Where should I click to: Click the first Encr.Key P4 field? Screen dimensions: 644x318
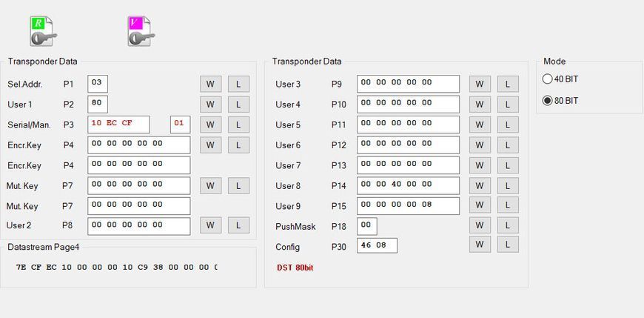click(139, 145)
